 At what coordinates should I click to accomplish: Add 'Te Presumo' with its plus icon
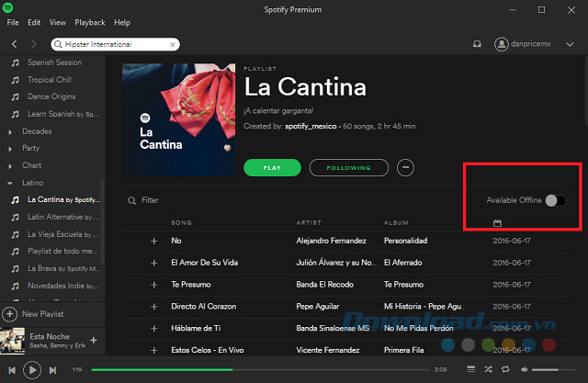[x=153, y=285]
